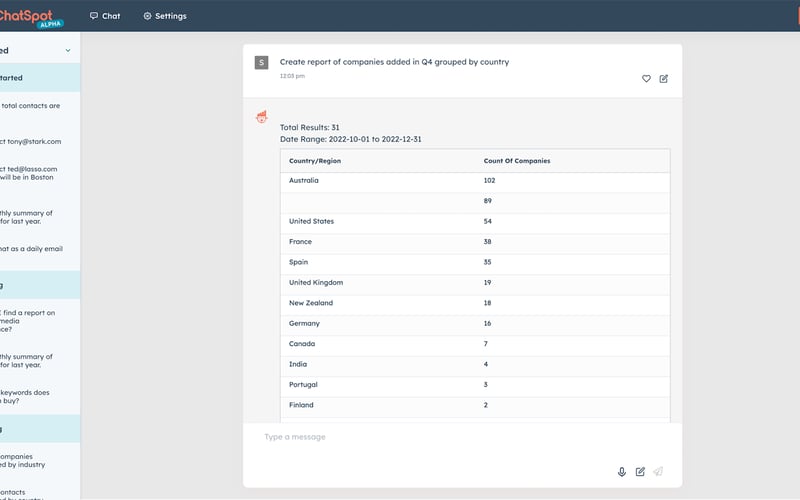Click the New Zealand table cell
Viewport: 800px width, 500px height.
click(311, 303)
